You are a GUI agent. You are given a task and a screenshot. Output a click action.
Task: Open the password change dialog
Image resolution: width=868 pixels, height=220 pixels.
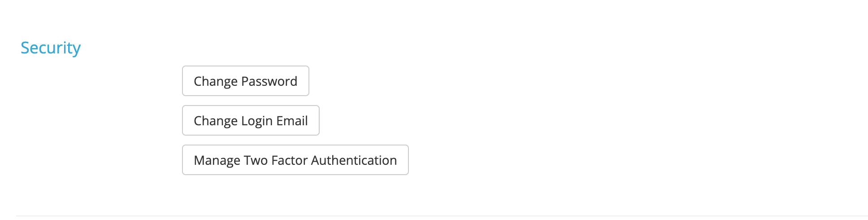point(245,81)
